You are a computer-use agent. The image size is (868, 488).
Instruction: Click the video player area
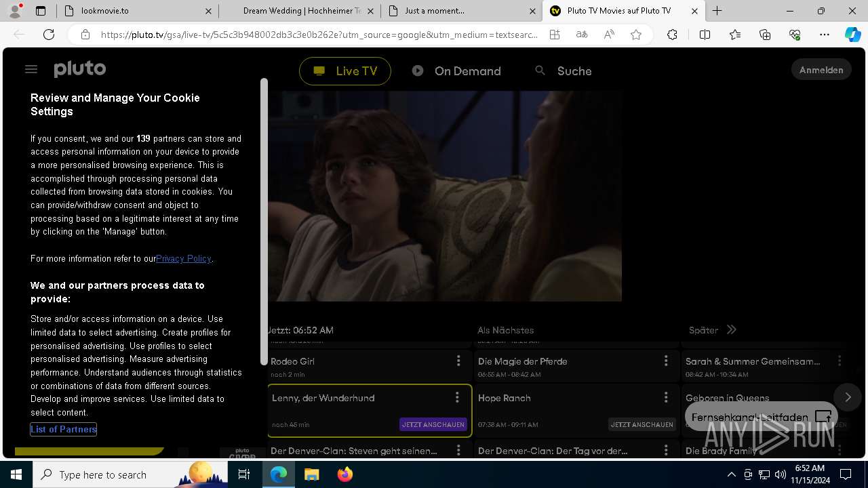coord(445,197)
